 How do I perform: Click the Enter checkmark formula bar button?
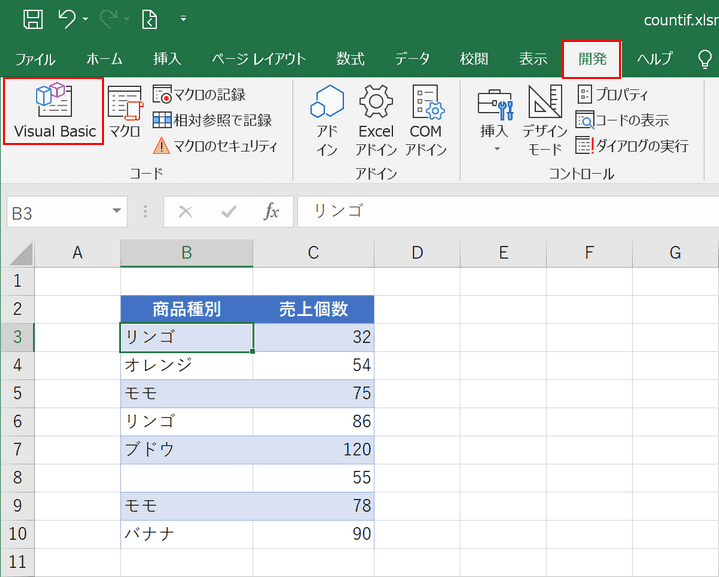228,211
